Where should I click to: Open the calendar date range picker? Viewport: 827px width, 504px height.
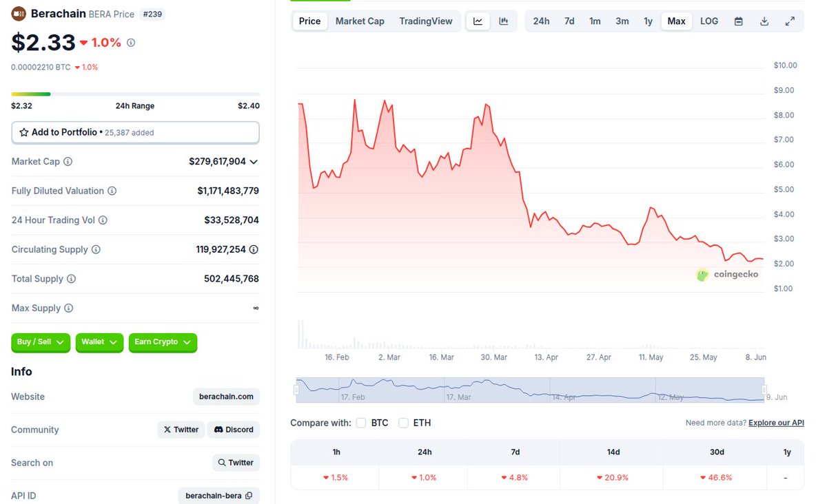[738, 21]
